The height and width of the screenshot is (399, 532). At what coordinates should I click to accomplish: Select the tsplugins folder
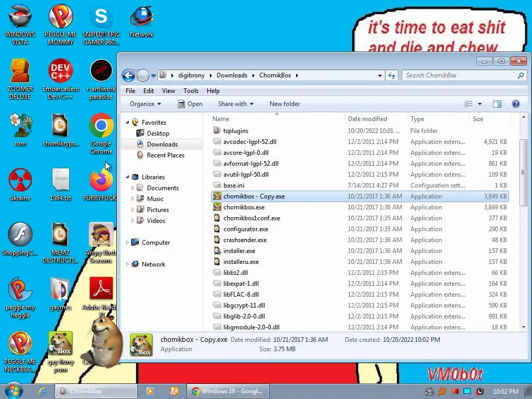pyautogui.click(x=360, y=130)
